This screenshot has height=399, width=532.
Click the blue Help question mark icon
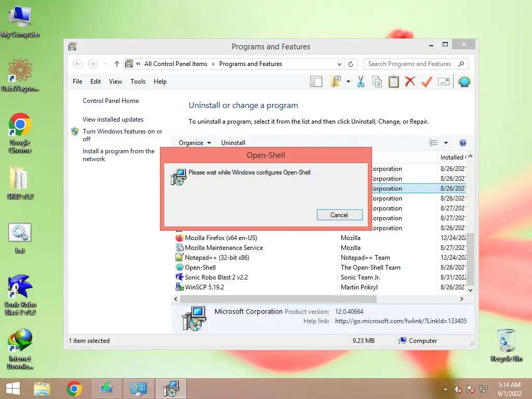tap(463, 143)
